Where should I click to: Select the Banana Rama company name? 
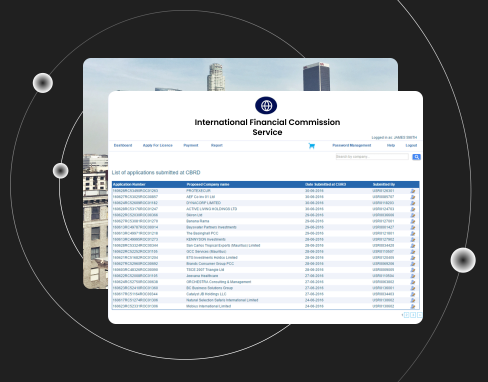[198, 221]
